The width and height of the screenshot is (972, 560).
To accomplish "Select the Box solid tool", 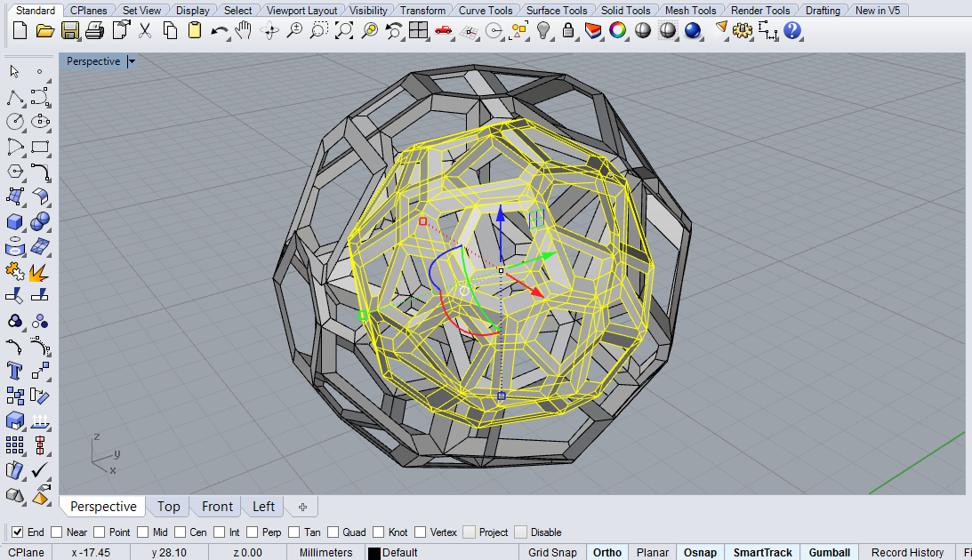I will tap(15, 221).
